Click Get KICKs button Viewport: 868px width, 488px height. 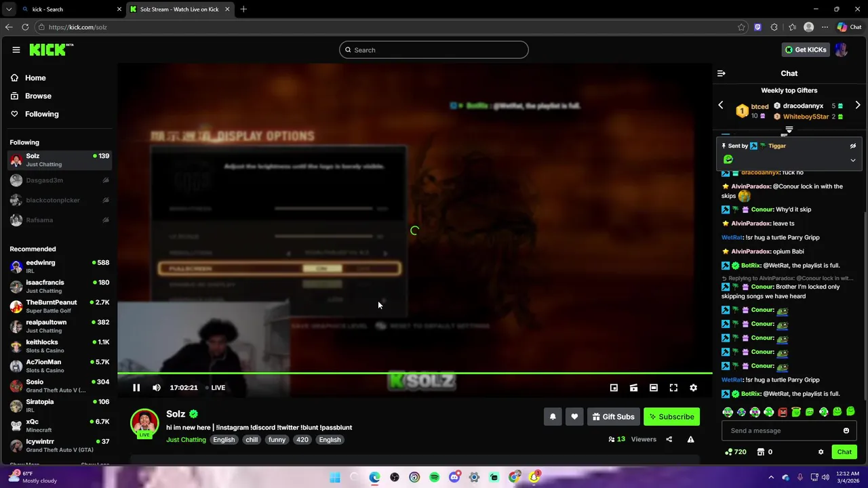[x=806, y=49]
